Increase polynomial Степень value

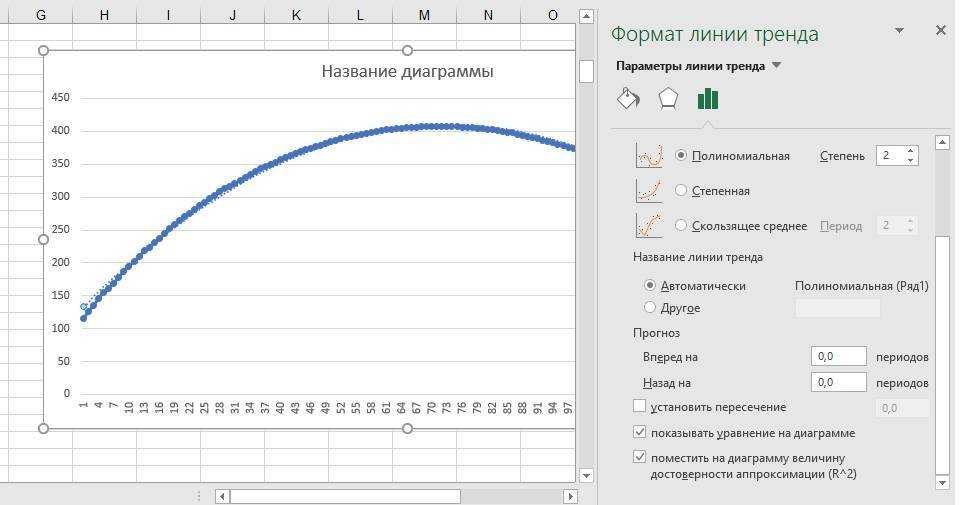coord(911,151)
